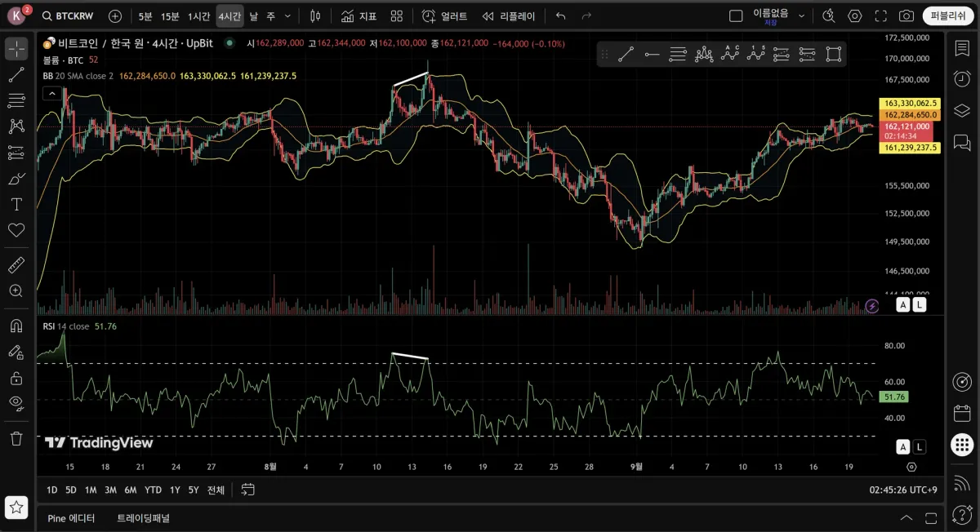Click the undo arrow
The height and width of the screenshot is (532, 980).
pyautogui.click(x=560, y=16)
